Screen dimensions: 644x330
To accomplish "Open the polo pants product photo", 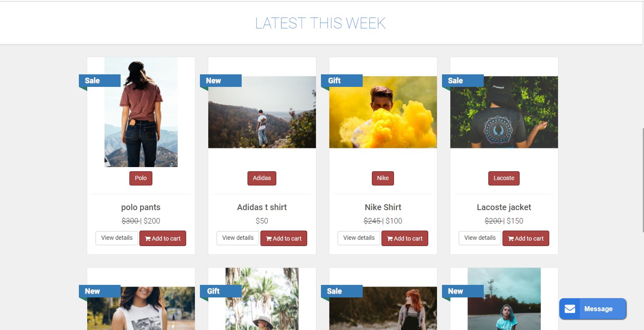I will pyautogui.click(x=141, y=112).
